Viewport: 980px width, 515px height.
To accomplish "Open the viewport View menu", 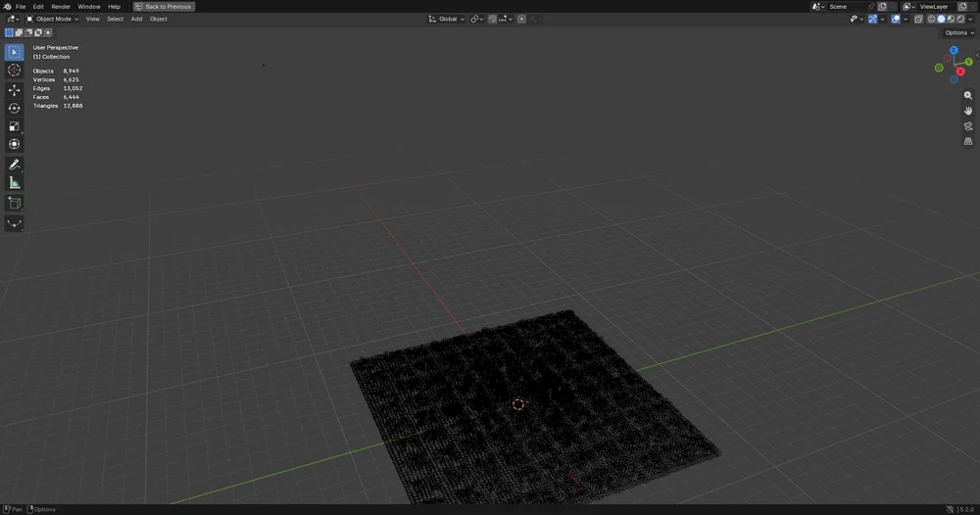I will tap(92, 19).
